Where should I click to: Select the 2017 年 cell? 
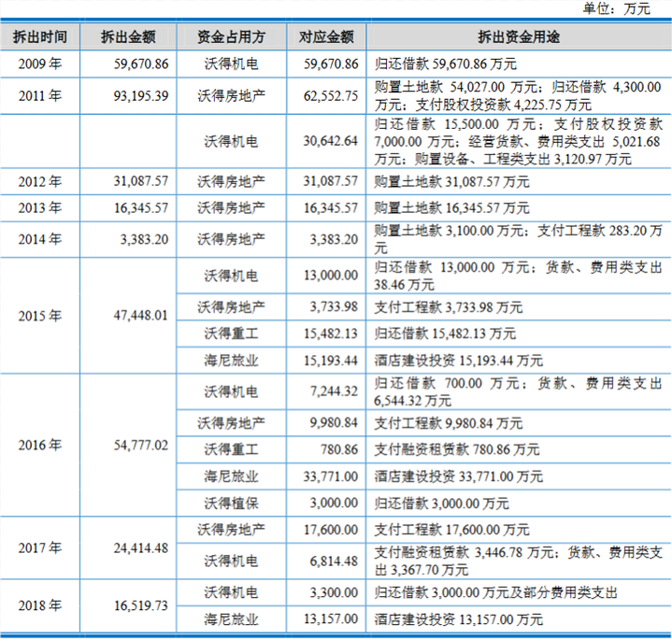coord(40,547)
